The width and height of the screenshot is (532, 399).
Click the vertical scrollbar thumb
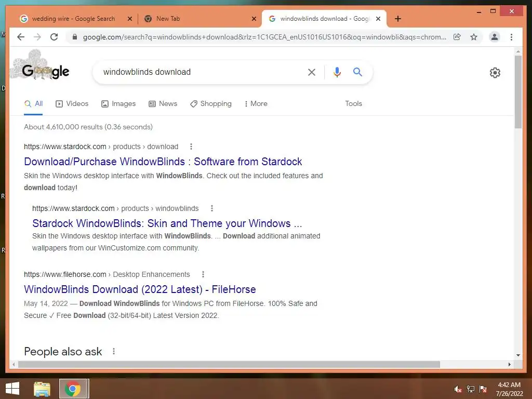click(518, 91)
